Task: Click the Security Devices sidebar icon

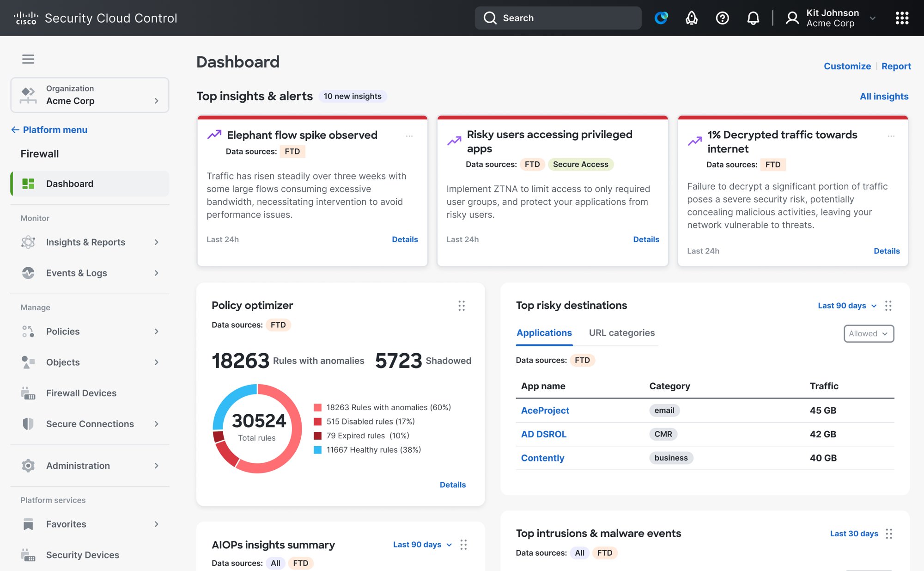Action: coord(28,555)
